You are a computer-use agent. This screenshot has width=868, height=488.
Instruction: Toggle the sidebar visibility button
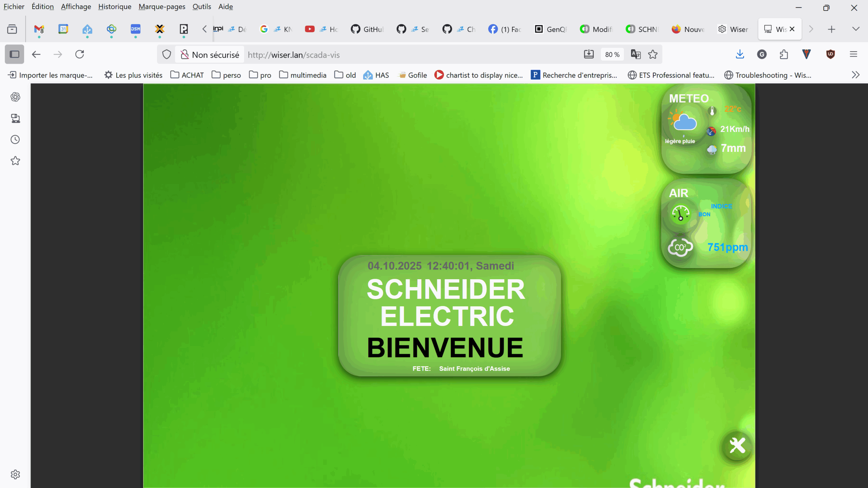point(14,54)
